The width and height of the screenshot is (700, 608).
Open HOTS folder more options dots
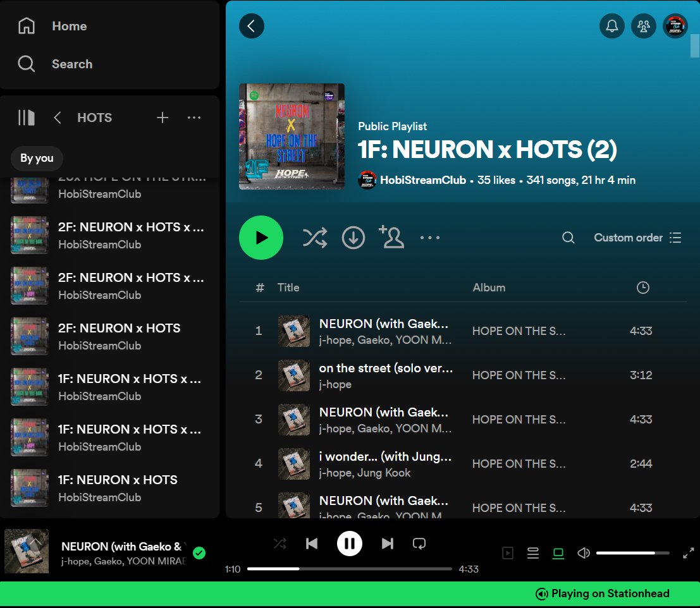(194, 118)
